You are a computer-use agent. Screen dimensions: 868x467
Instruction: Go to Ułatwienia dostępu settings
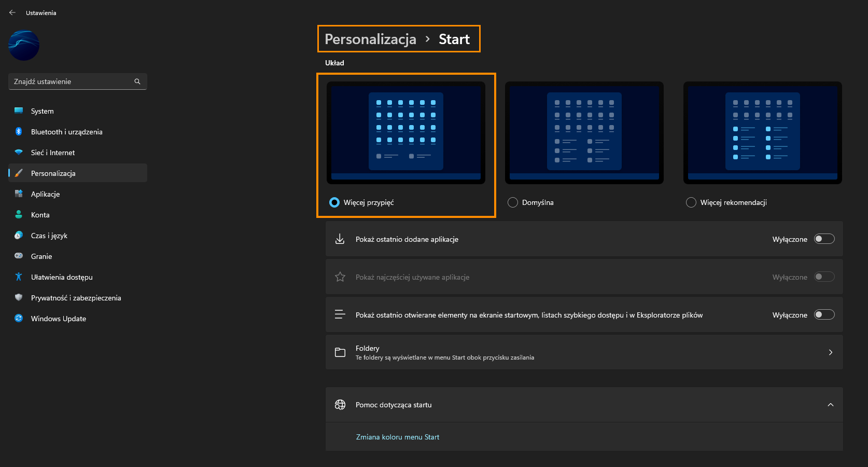click(x=78, y=277)
